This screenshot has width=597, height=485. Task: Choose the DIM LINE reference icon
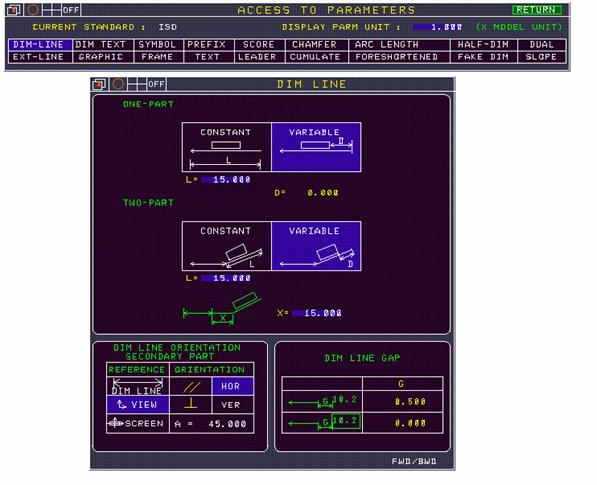[x=137, y=386]
